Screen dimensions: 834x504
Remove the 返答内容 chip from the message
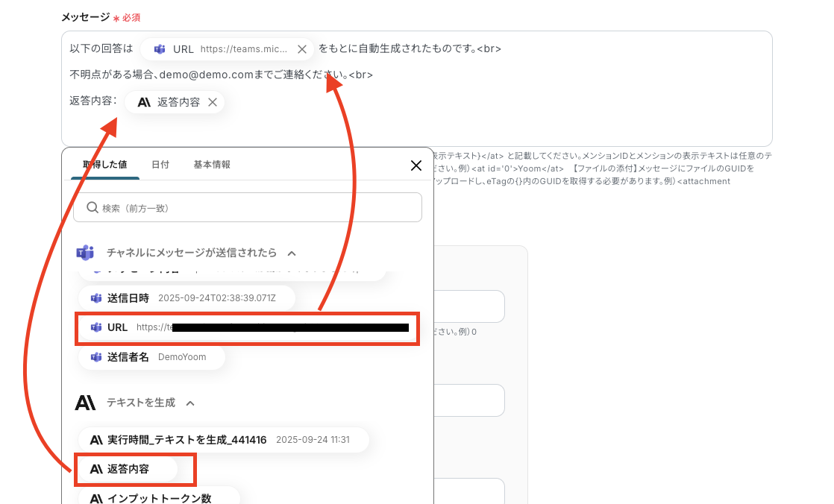coord(212,102)
